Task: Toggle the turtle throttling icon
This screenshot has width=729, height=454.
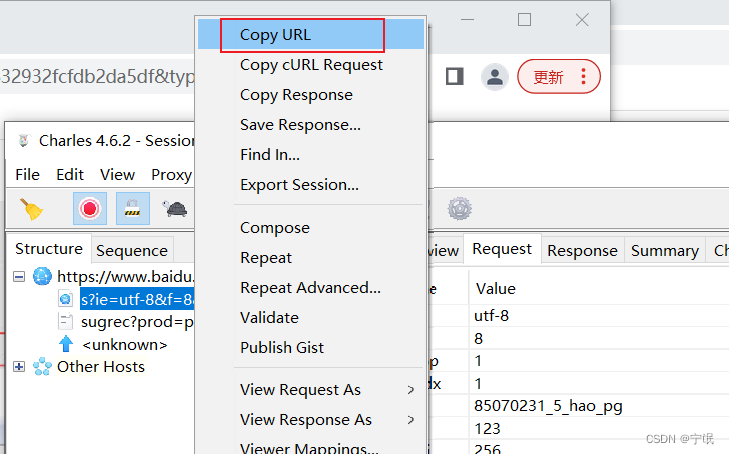Action: [x=175, y=209]
